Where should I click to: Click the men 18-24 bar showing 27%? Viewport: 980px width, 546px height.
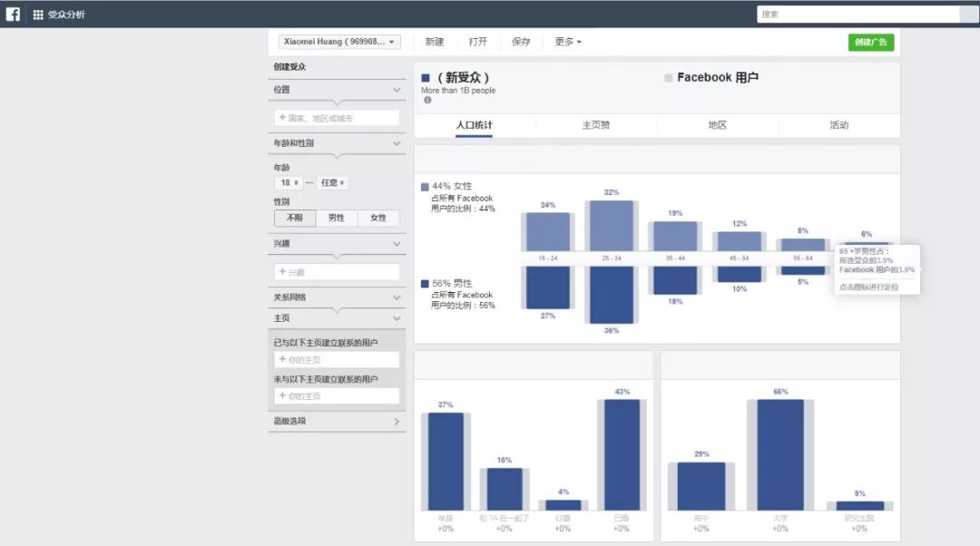[x=548, y=288]
